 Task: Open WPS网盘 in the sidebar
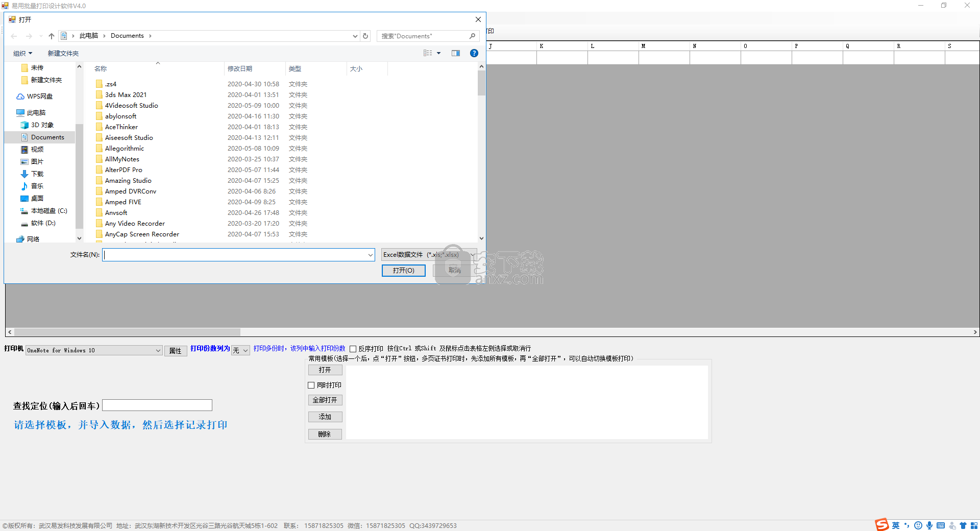[x=35, y=96]
